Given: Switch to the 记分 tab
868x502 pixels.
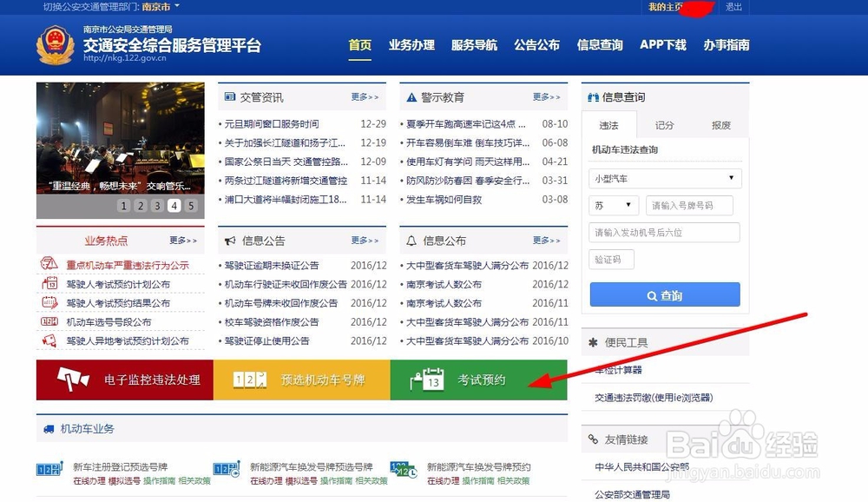Looking at the screenshot, I should click(665, 124).
